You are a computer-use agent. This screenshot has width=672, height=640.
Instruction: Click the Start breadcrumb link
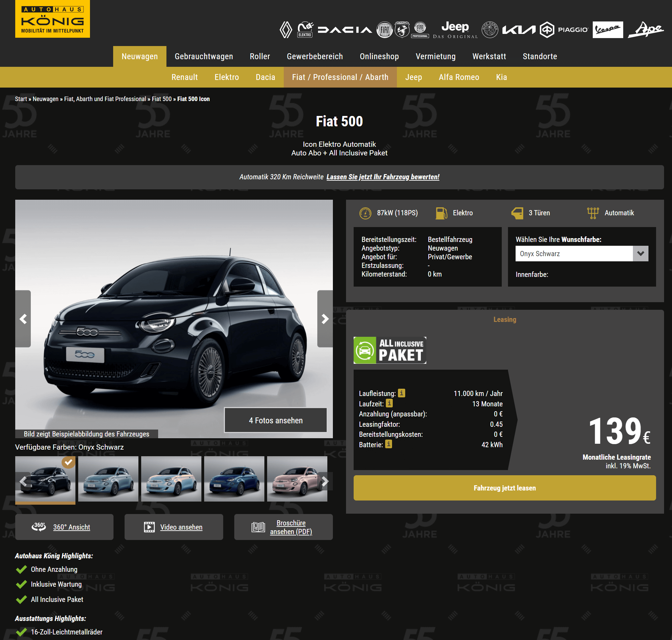[x=21, y=99]
